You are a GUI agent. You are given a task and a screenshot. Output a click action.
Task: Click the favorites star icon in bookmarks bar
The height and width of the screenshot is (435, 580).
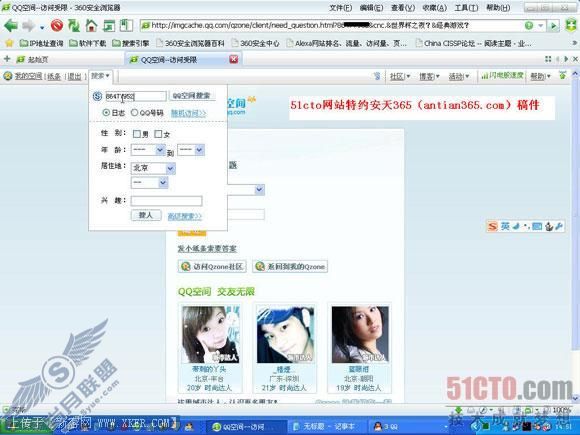pyautogui.click(x=9, y=43)
